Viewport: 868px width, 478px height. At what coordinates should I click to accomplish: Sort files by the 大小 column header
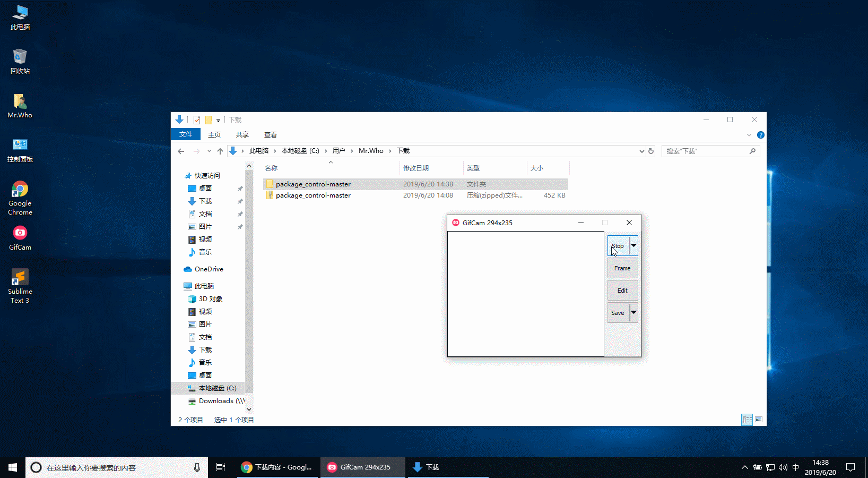(548, 168)
